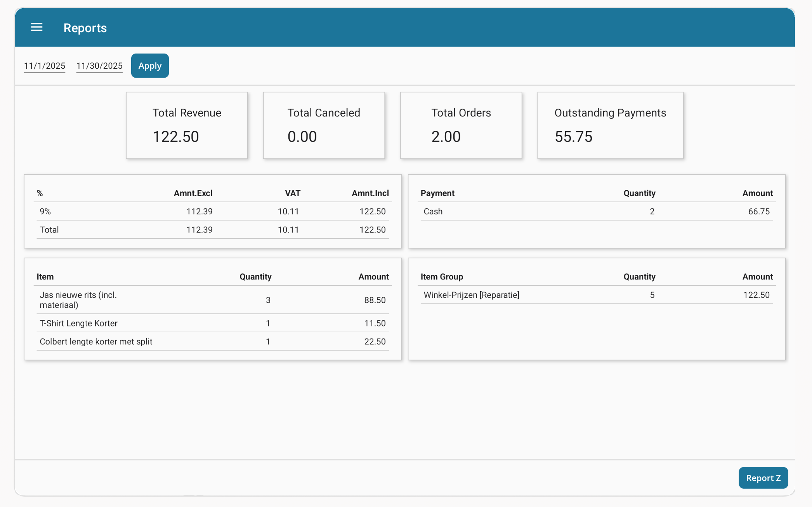
Task: Click the Payment column header
Action: pyautogui.click(x=437, y=193)
